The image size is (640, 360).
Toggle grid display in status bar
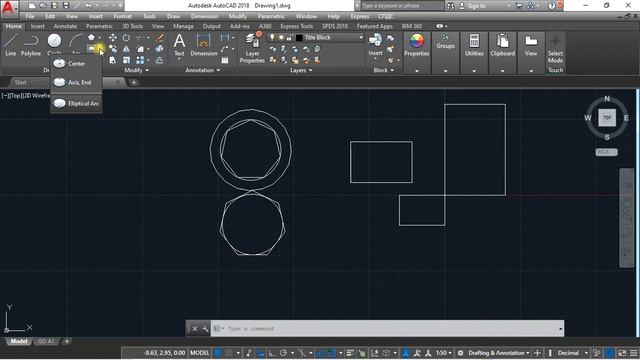tap(218, 353)
